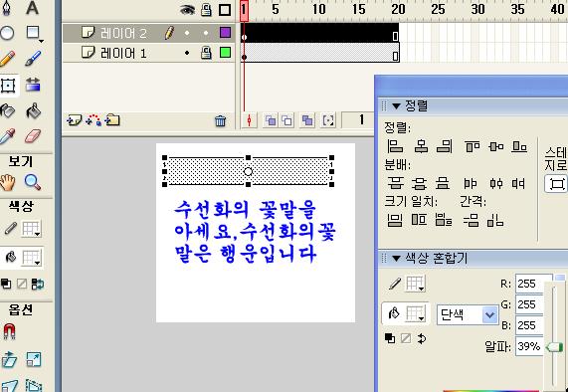Select the Brush tool
This screenshot has height=392, width=568.
pyautogui.click(x=33, y=59)
